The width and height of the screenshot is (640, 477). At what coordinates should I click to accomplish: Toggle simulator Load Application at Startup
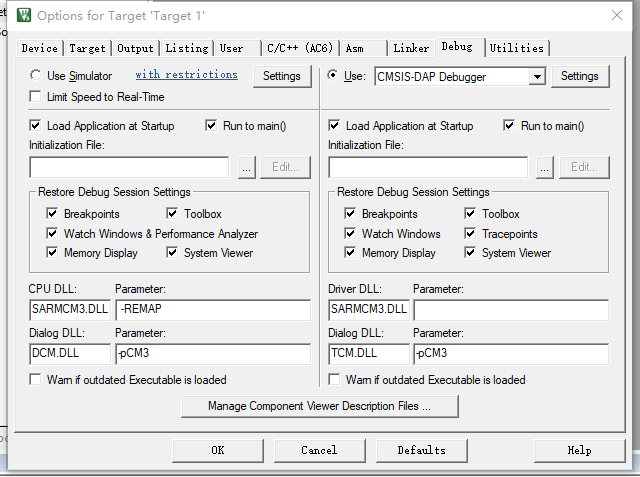click(36, 125)
